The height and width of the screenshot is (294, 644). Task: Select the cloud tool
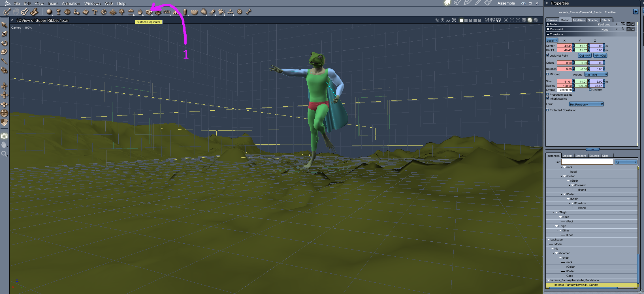131,12
